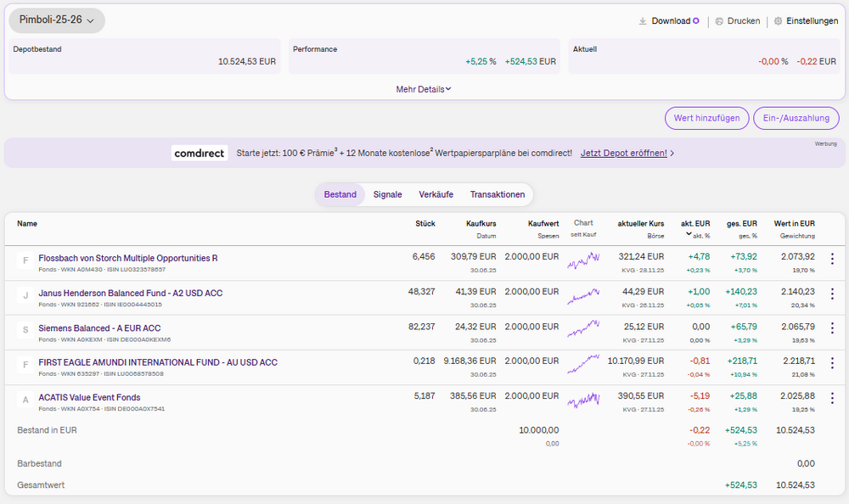849x504 pixels.
Task: Open Einstellungen gear icon
Action: (778, 21)
